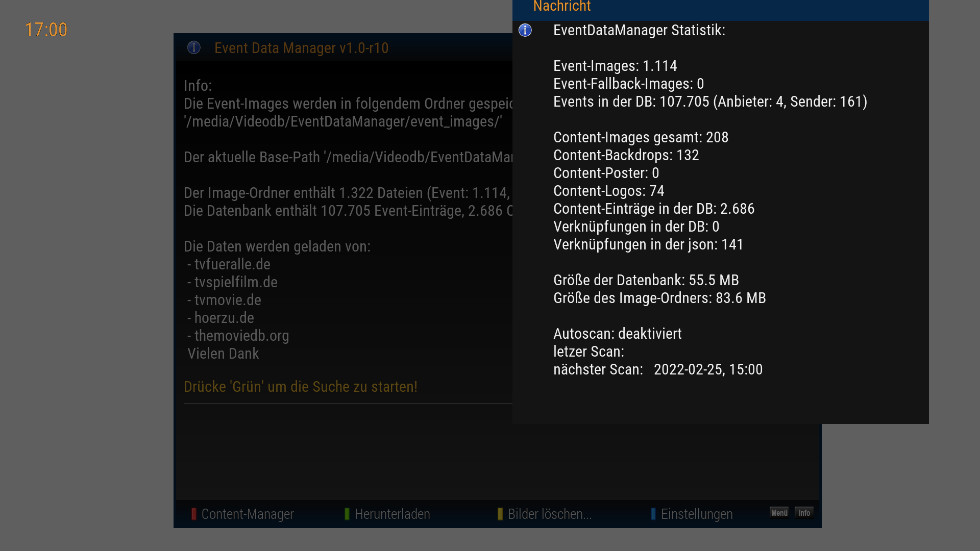Click the 17:00 clock display

coord(46,30)
